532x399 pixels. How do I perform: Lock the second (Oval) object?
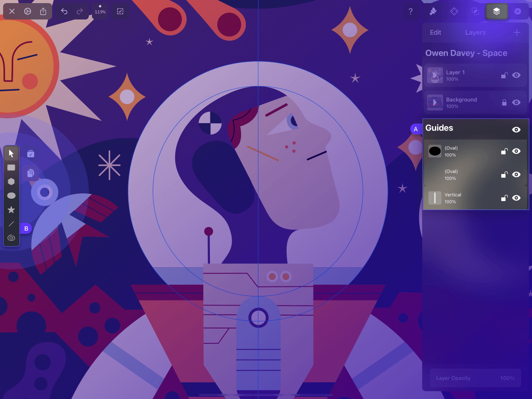click(504, 175)
